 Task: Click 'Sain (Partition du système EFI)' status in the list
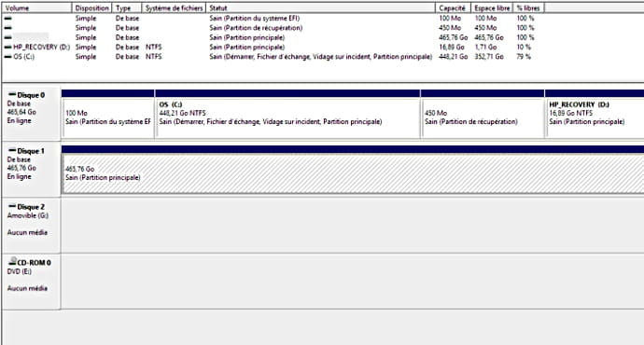click(x=254, y=19)
